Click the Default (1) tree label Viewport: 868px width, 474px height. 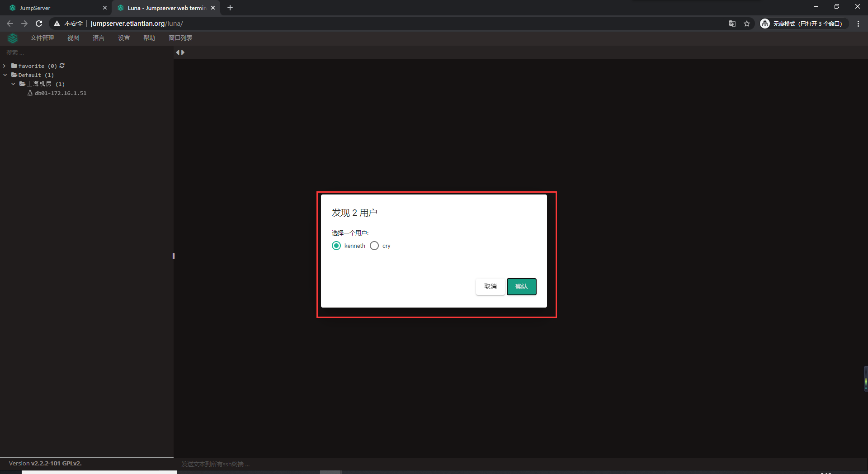point(36,75)
